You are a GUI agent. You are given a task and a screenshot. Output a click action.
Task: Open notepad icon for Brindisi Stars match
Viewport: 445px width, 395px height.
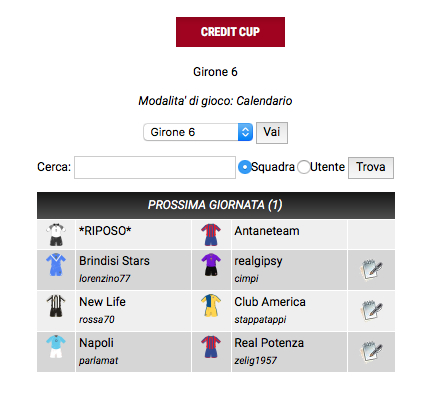coord(371,270)
